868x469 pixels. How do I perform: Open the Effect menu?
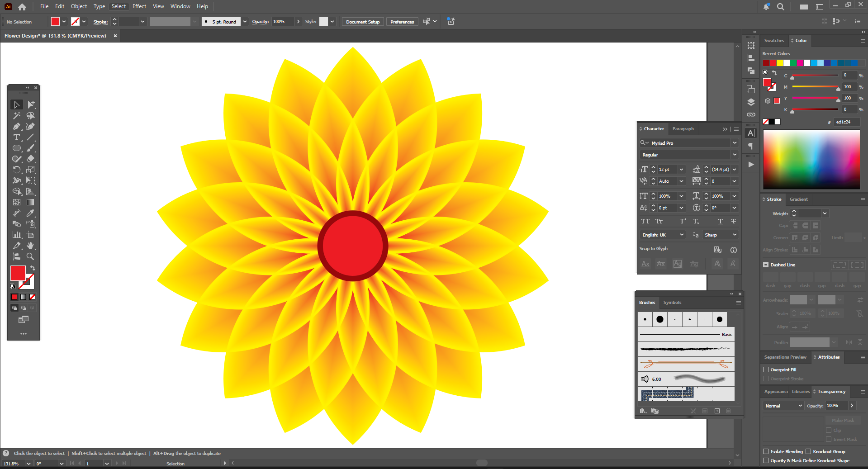pos(139,6)
